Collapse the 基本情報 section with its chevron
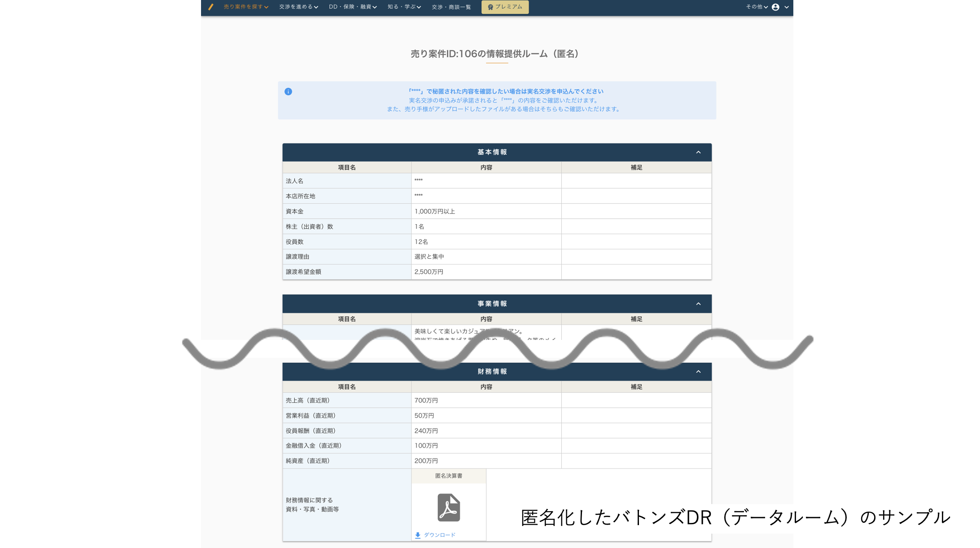980x548 pixels. point(698,152)
